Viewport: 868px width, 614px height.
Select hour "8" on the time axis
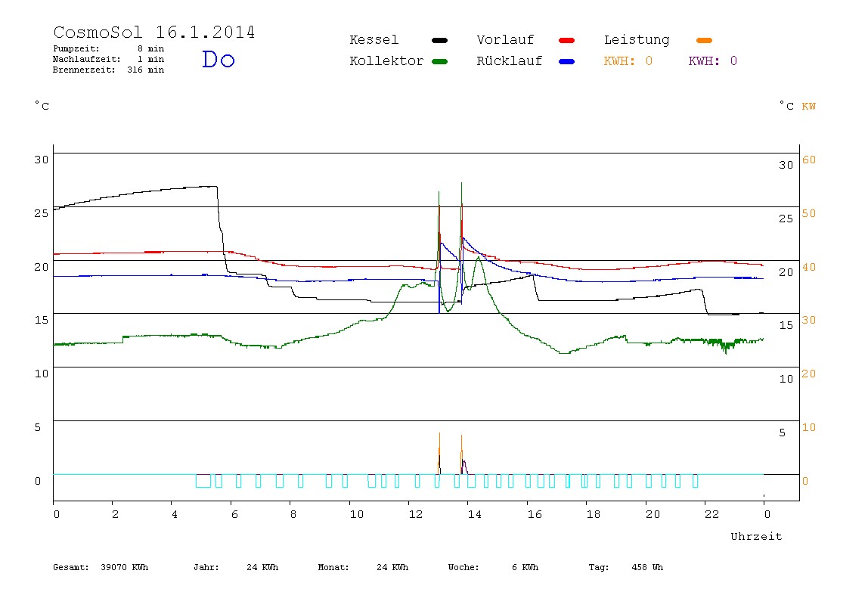pos(293,514)
